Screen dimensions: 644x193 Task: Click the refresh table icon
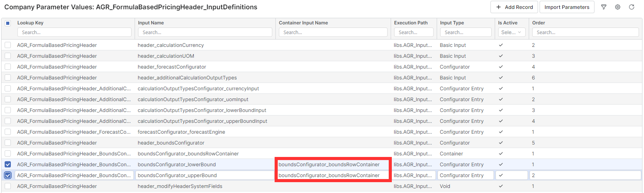(x=632, y=7)
